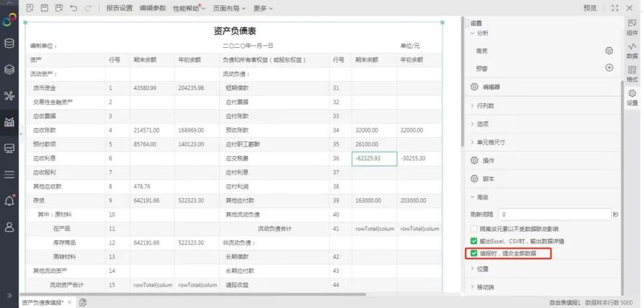The width and height of the screenshot is (644, 308).
Task: Select cell with value -30255.30
Action: tap(419, 158)
